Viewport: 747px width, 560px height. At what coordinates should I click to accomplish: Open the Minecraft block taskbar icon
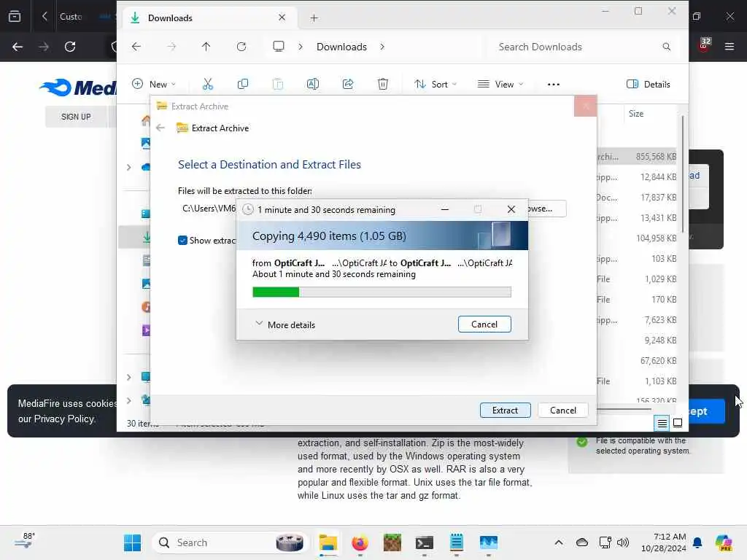[x=392, y=542]
